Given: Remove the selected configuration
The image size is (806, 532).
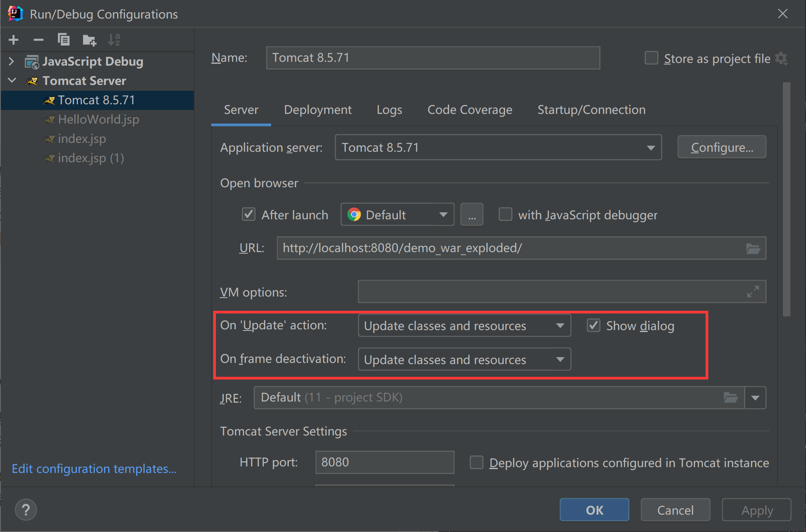Looking at the screenshot, I should 38,40.
